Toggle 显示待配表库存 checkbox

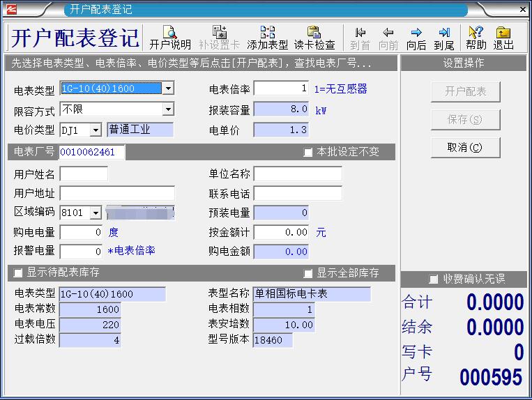[18, 272]
